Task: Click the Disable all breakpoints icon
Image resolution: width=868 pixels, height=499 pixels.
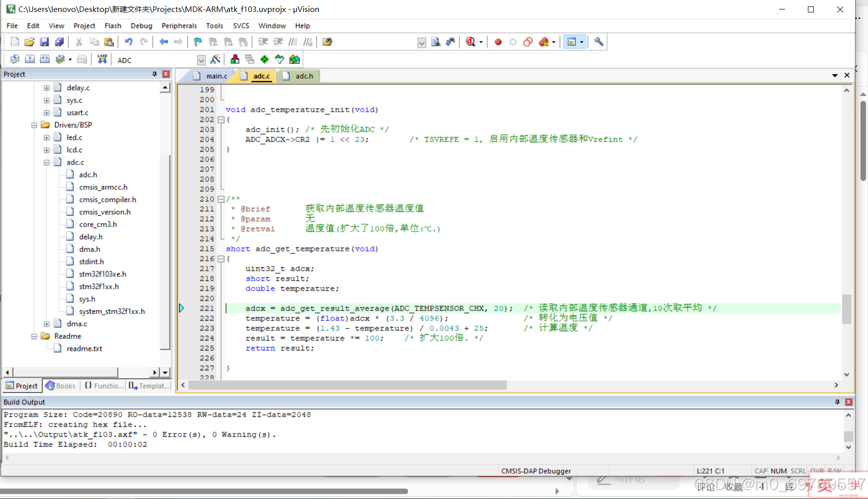Action: pyautogui.click(x=528, y=42)
